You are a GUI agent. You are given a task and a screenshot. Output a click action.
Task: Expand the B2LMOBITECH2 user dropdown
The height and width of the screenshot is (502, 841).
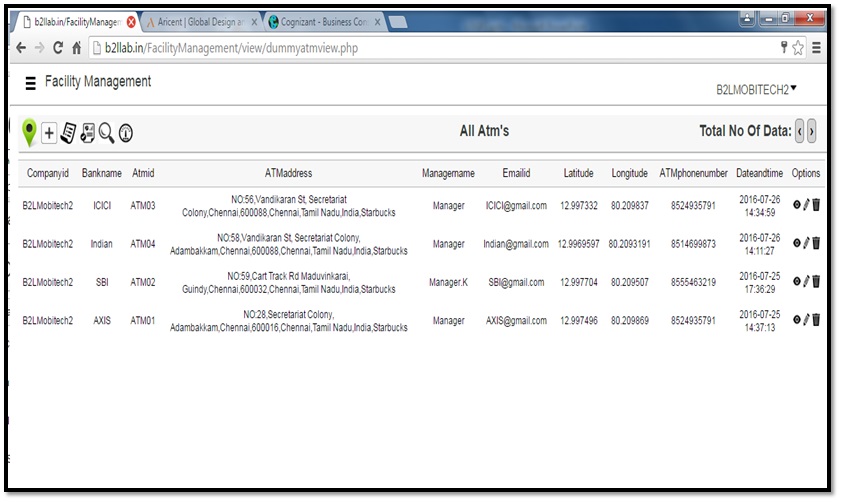[757, 89]
